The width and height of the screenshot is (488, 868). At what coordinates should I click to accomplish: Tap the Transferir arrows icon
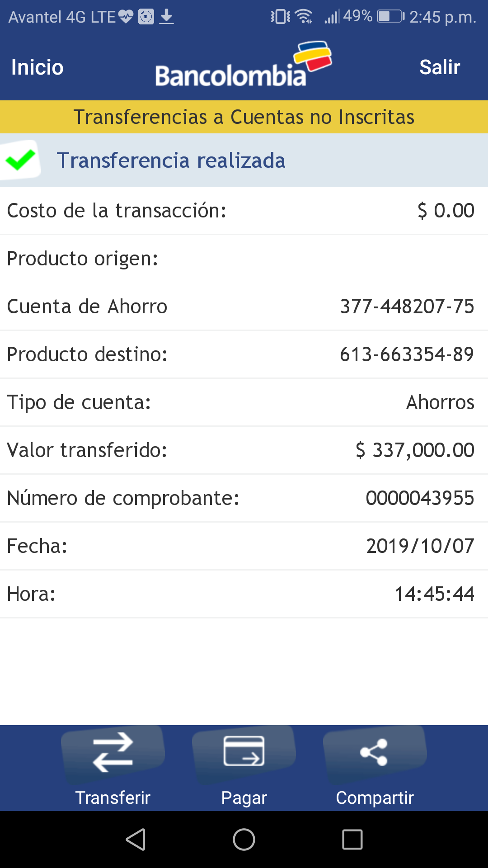(x=113, y=752)
